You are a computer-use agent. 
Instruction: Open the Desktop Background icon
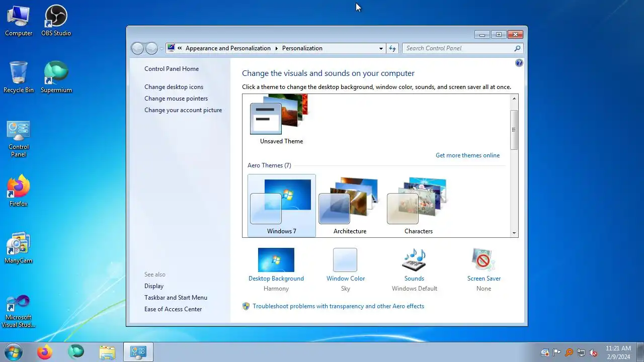click(276, 260)
